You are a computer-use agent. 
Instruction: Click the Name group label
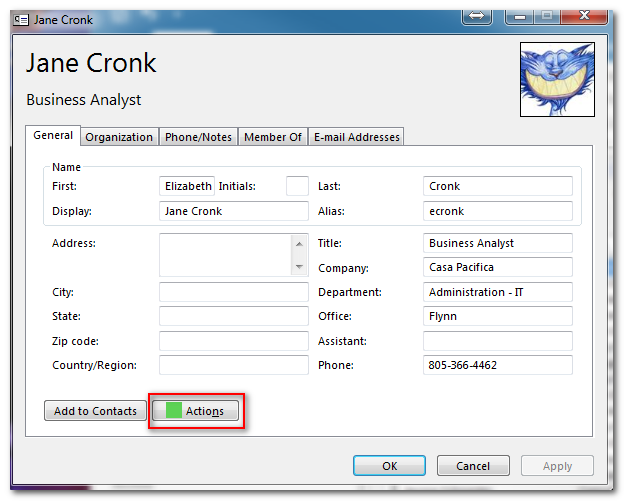[x=66, y=167]
